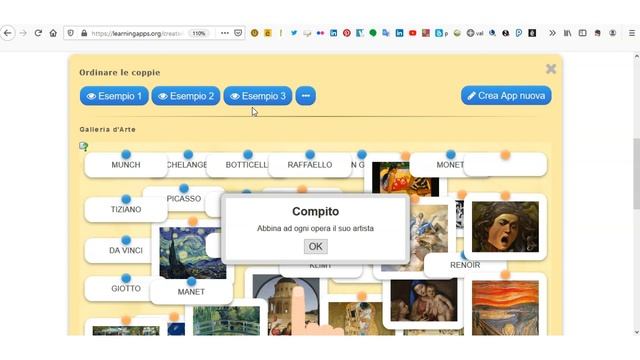
Task: View Esempio 3
Action: click(x=258, y=96)
